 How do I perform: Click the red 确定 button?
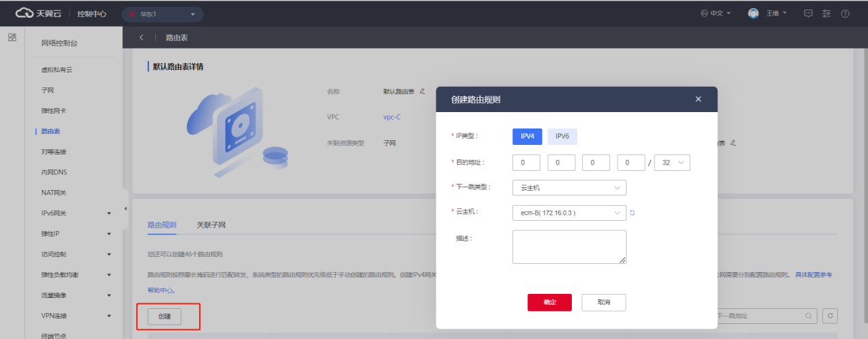click(549, 302)
